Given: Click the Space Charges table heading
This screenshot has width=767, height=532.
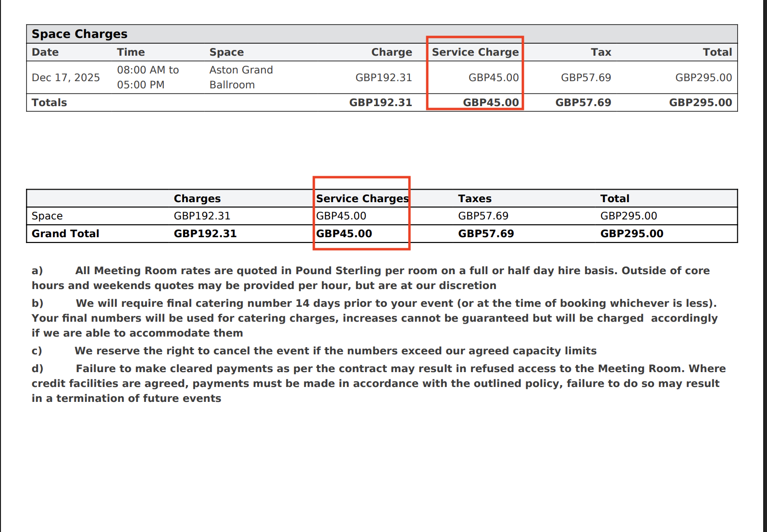Looking at the screenshot, I should (79, 34).
